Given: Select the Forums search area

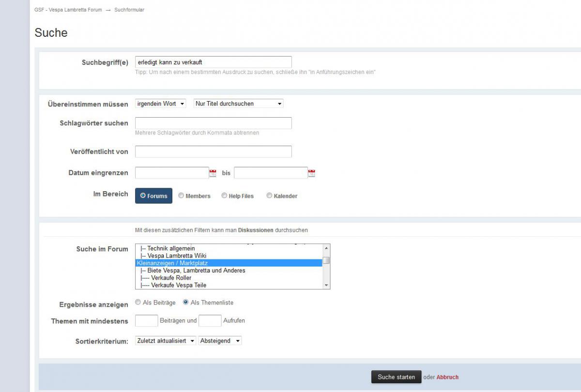Looking at the screenshot, I should [x=153, y=196].
